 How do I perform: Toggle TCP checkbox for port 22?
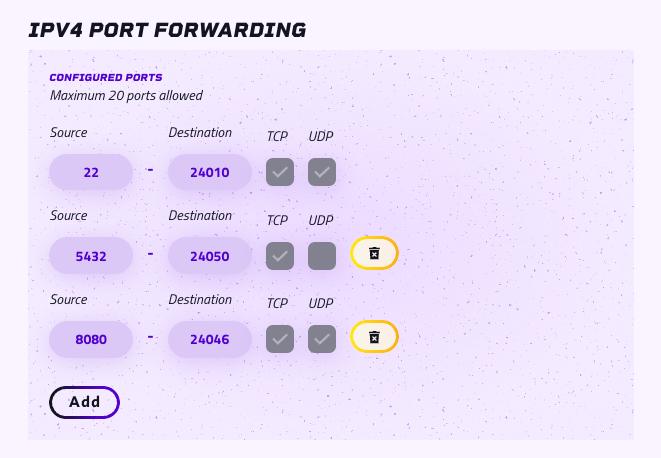click(x=280, y=172)
